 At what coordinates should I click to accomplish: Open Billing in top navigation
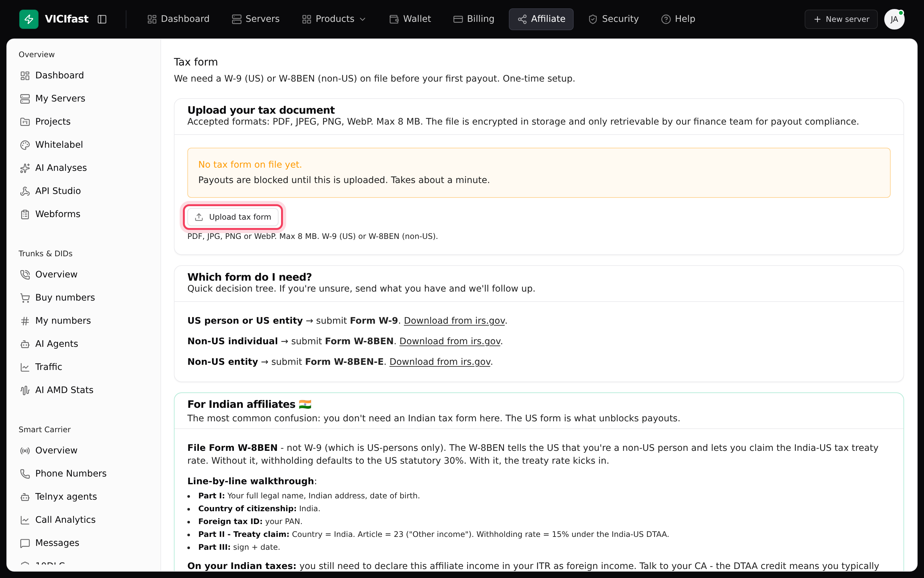coord(474,19)
